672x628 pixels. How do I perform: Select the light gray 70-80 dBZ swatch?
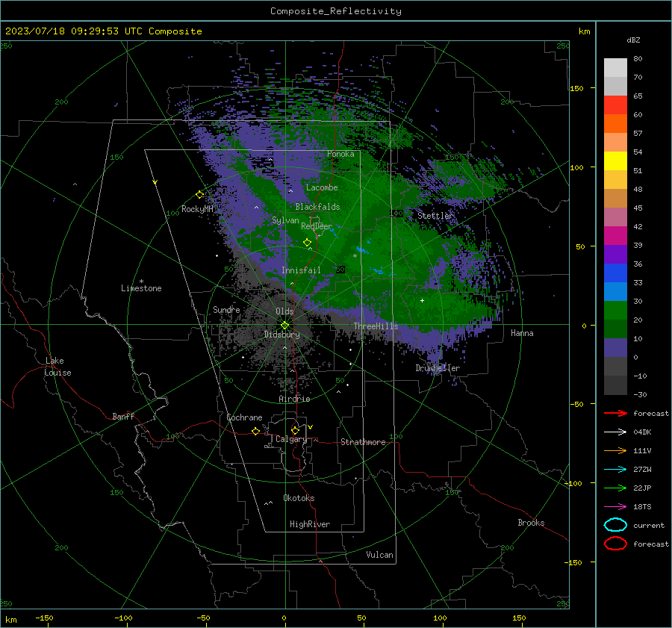(x=615, y=68)
